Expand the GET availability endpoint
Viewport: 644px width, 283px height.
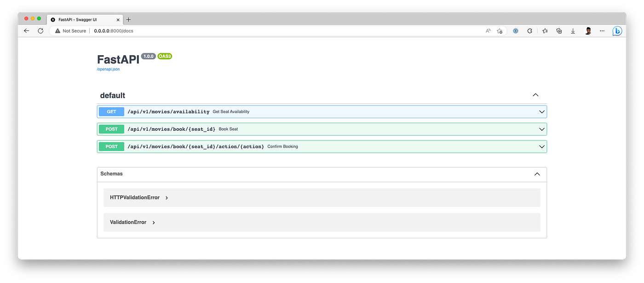322,112
